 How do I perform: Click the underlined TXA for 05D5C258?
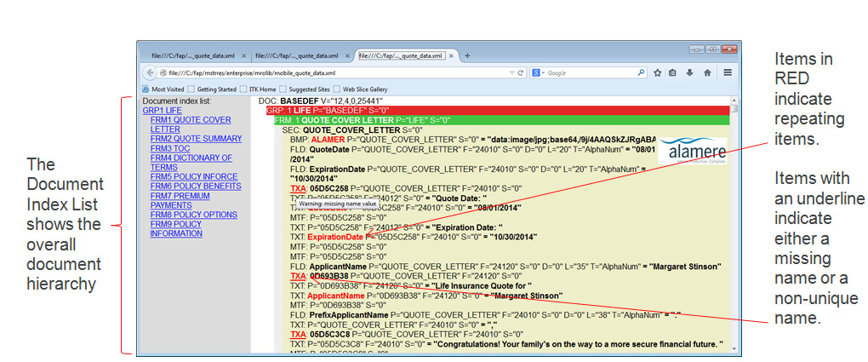(x=299, y=188)
